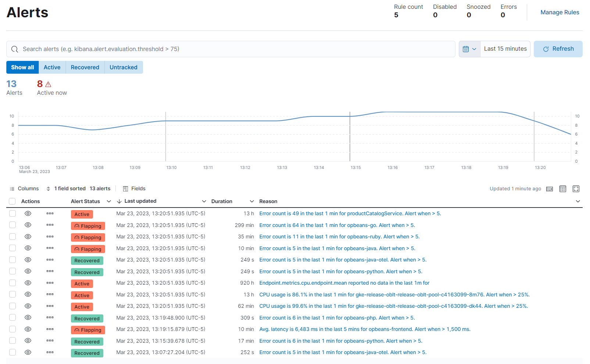Viewport: 590px width, 364px height.
Task: Switch to the Untracked filter tab
Action: coord(123,67)
